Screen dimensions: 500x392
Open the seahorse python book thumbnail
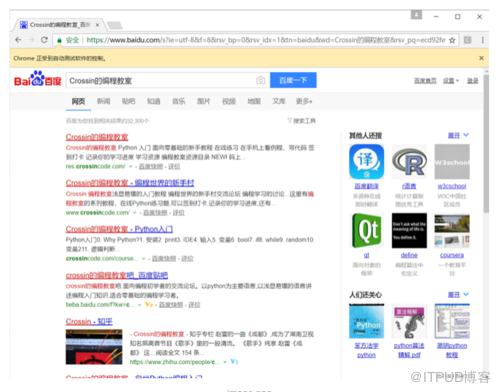point(409,321)
